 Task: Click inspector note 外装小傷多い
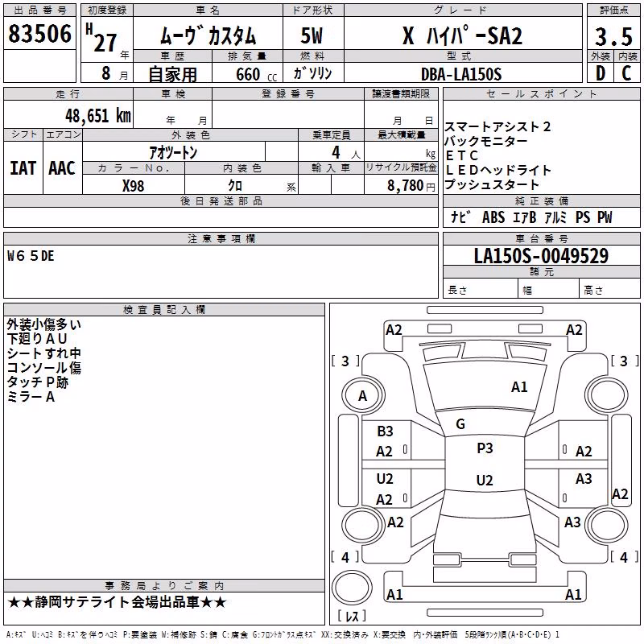click(x=44, y=324)
